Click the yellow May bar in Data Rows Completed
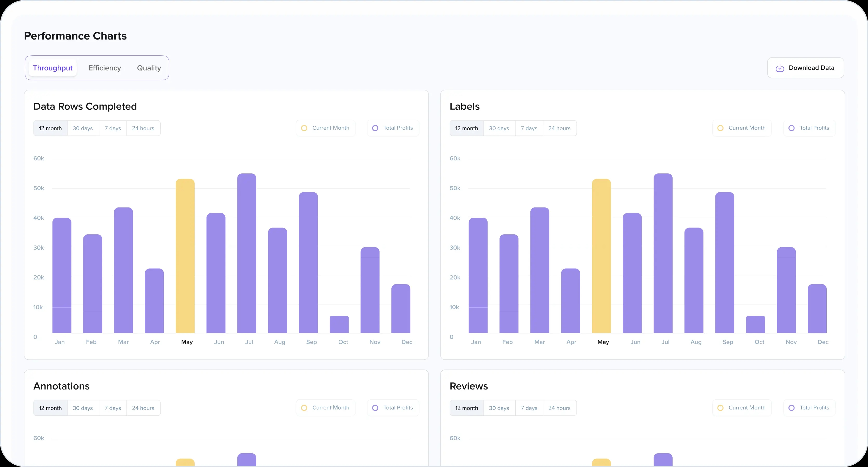The image size is (868, 467). (185, 256)
